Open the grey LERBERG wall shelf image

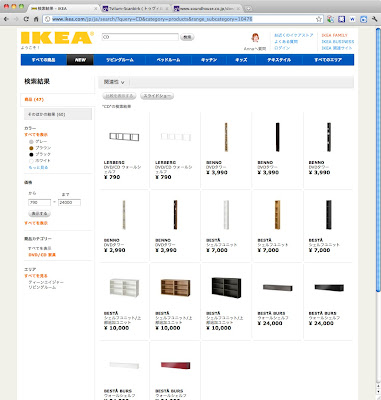pos(124,137)
